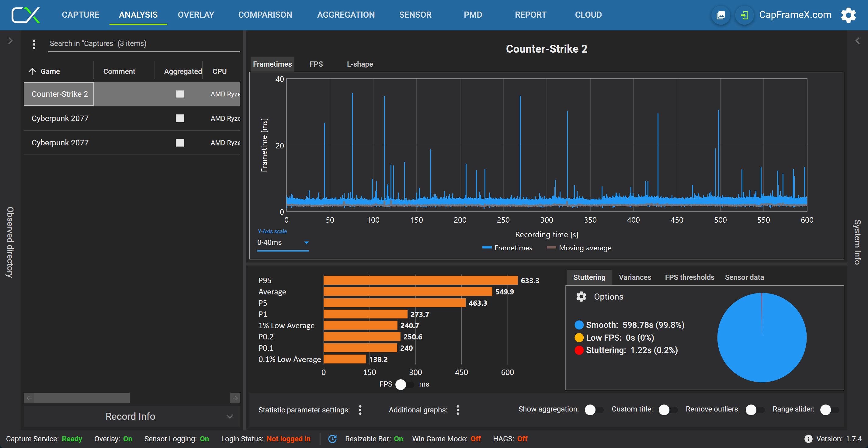Open the SENSOR tab
868x448 pixels.
(415, 15)
